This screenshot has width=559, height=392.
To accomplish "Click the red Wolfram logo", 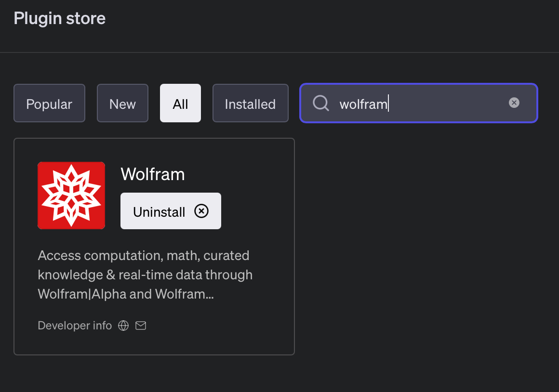I will [x=71, y=196].
